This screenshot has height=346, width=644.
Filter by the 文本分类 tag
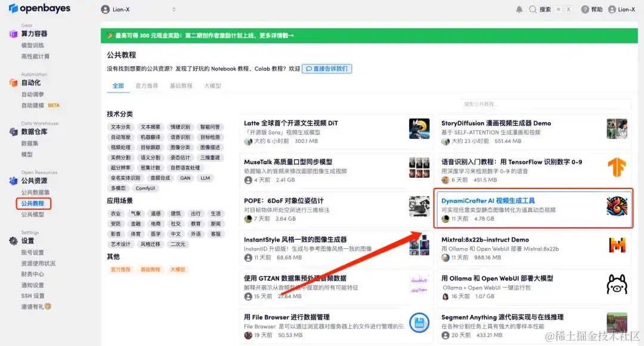tap(120, 127)
